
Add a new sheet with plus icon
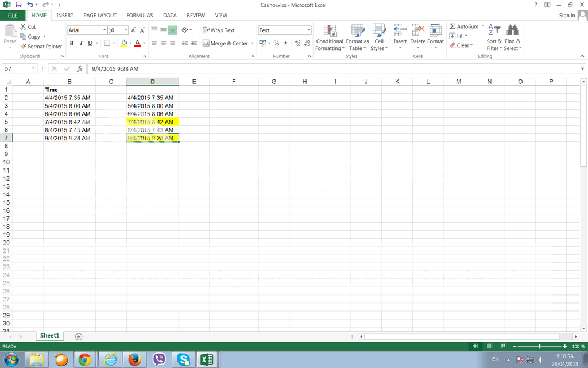coord(79,336)
